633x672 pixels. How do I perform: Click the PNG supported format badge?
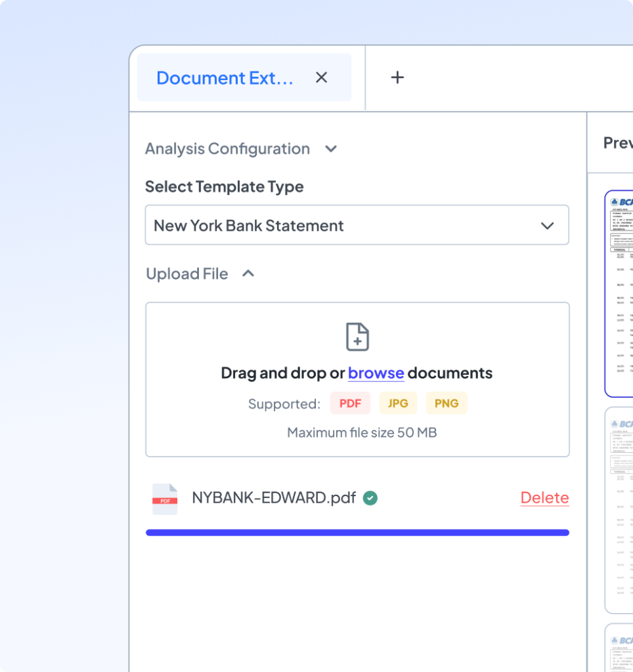pyautogui.click(x=447, y=404)
